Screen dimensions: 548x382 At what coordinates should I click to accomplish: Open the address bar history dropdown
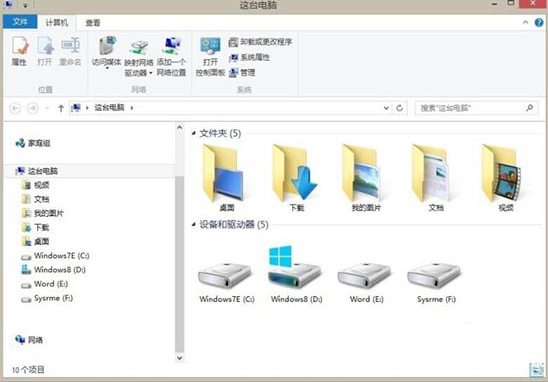386,108
